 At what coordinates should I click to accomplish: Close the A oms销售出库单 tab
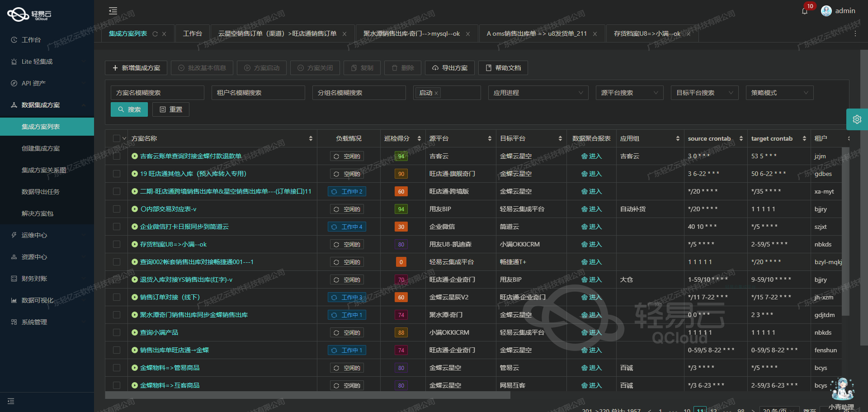click(x=595, y=34)
